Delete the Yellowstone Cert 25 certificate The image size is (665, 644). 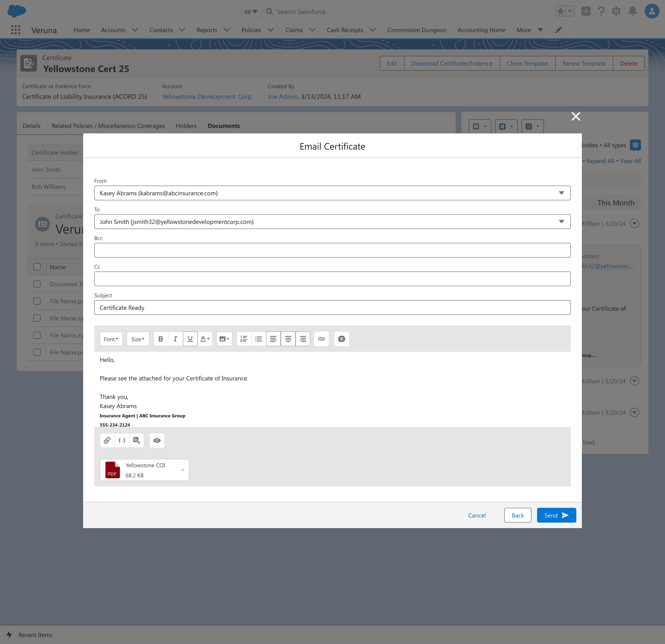click(628, 63)
